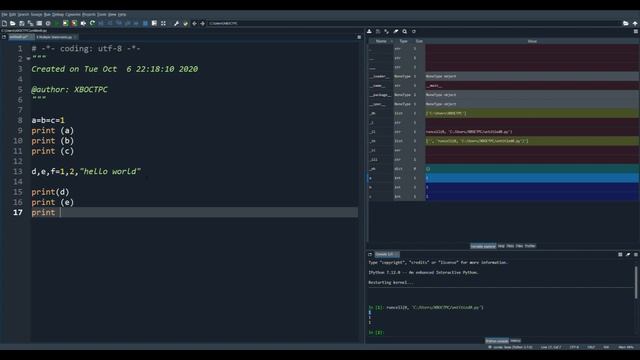
Task: Search variables in Variable explorer
Action: tap(404, 31)
